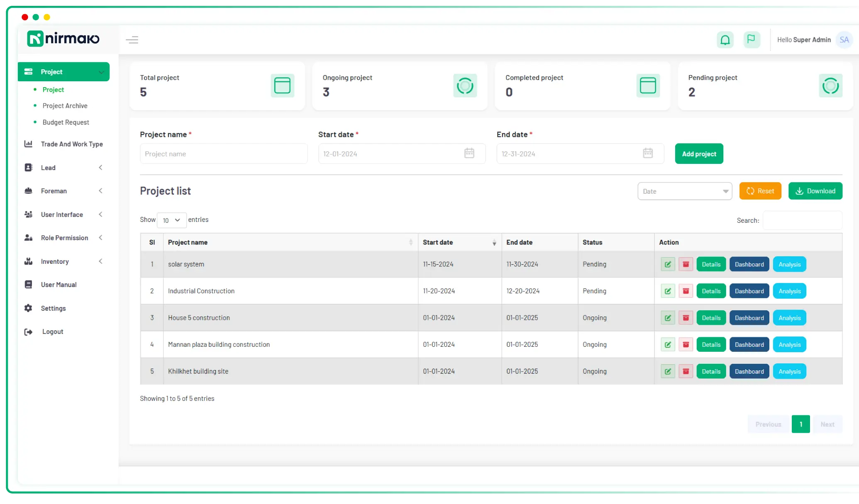Open Details for Khilkhet building site
859x504 pixels.
(711, 371)
